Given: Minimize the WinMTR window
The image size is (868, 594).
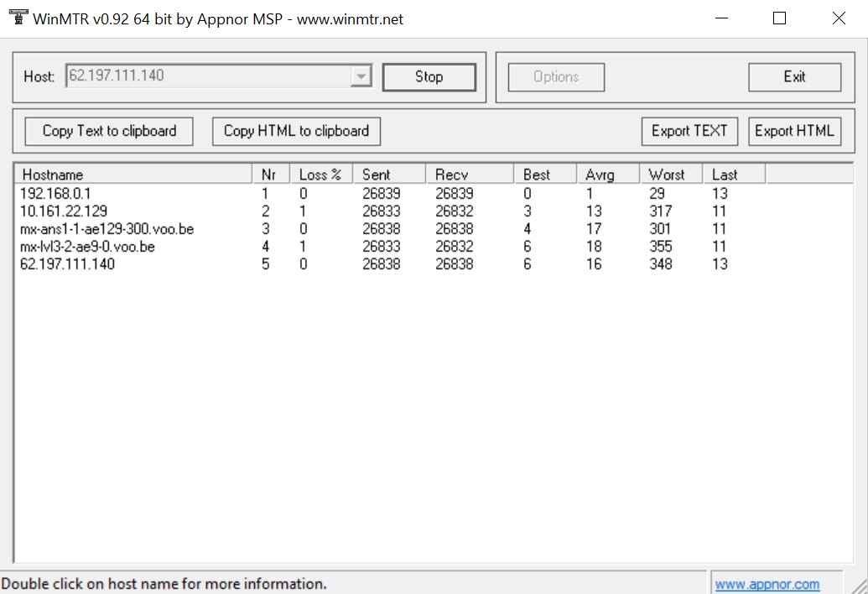Looking at the screenshot, I should coord(721,18).
